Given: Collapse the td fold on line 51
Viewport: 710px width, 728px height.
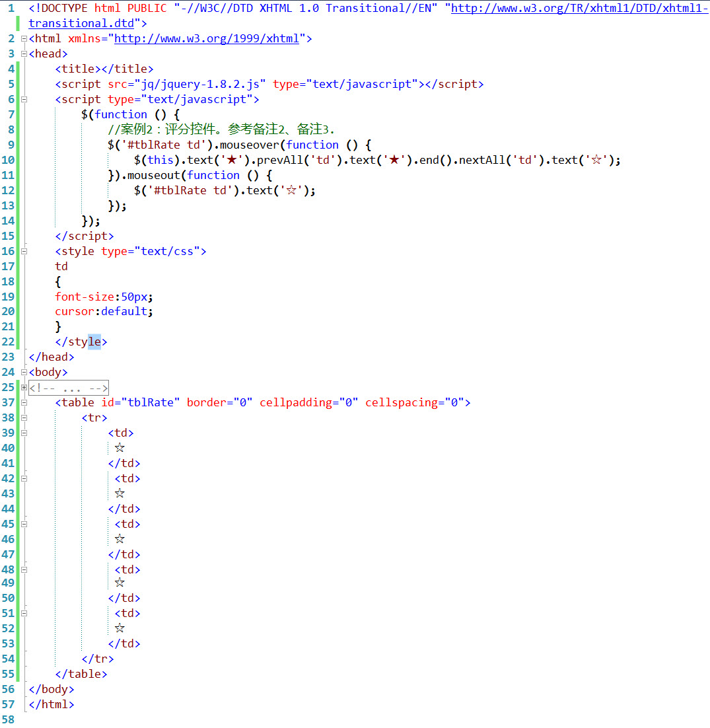Looking at the screenshot, I should point(24,613).
